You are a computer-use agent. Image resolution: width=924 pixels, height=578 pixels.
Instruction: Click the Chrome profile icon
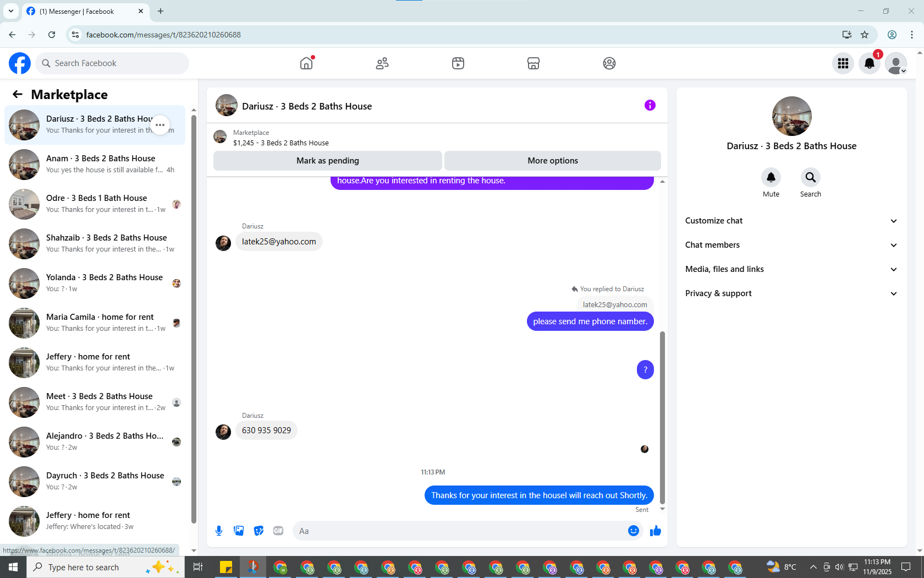coord(892,35)
